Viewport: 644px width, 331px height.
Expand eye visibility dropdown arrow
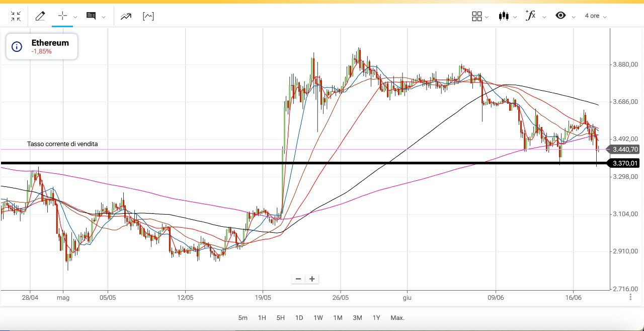click(574, 17)
